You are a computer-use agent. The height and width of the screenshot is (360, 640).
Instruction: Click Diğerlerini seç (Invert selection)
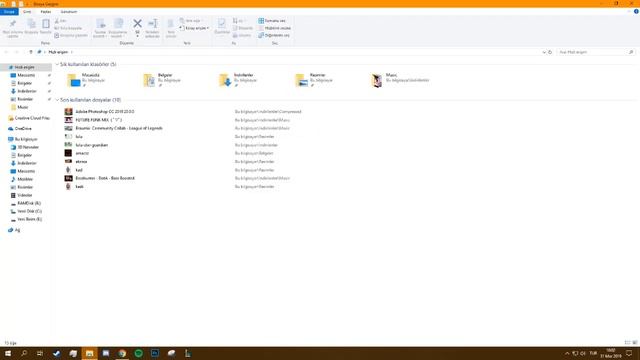point(274,36)
